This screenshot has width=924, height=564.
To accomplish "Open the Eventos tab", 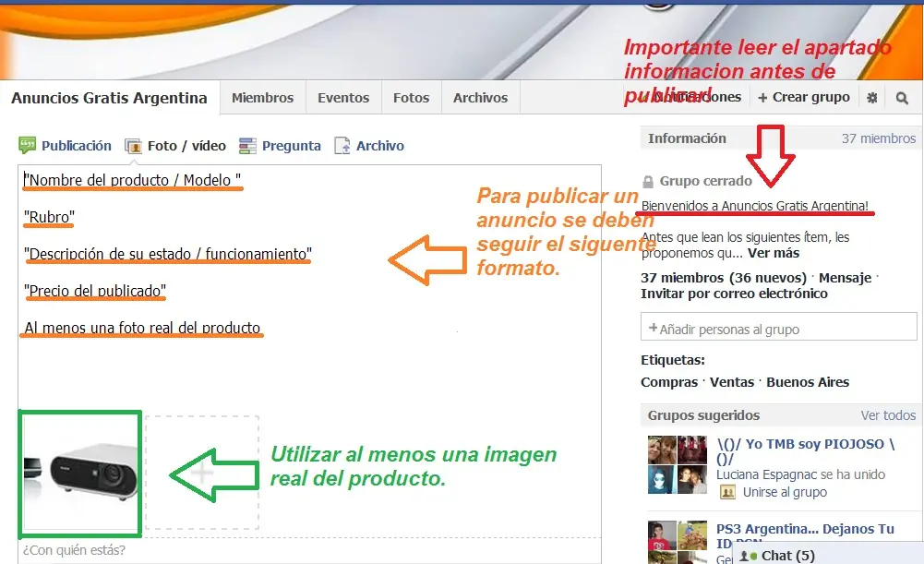I will (343, 98).
